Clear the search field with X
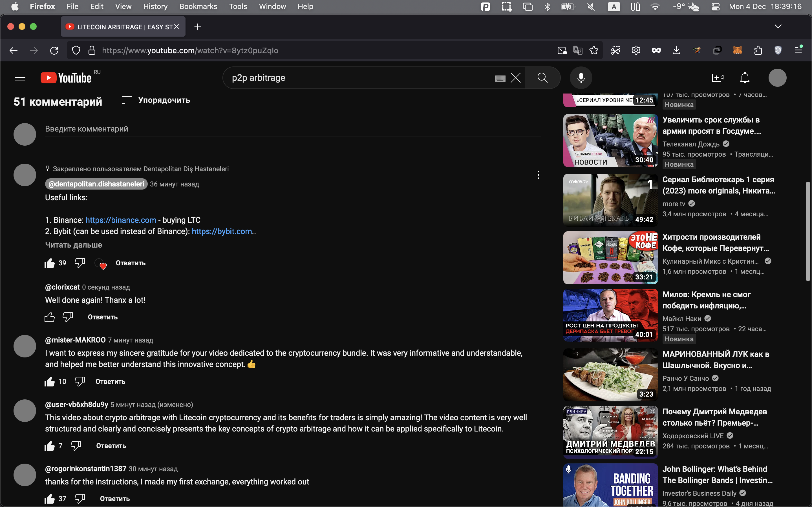The width and height of the screenshot is (812, 507). (515, 78)
